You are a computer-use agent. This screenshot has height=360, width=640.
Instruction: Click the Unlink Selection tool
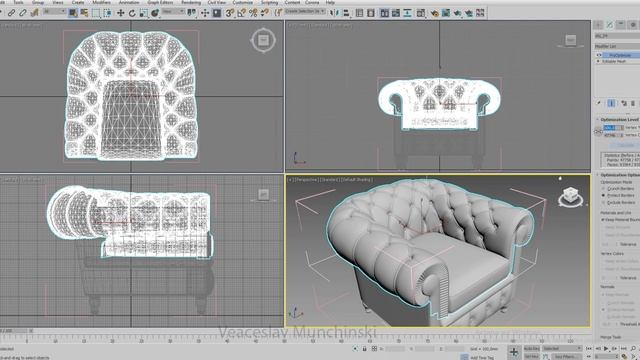(x=23, y=13)
